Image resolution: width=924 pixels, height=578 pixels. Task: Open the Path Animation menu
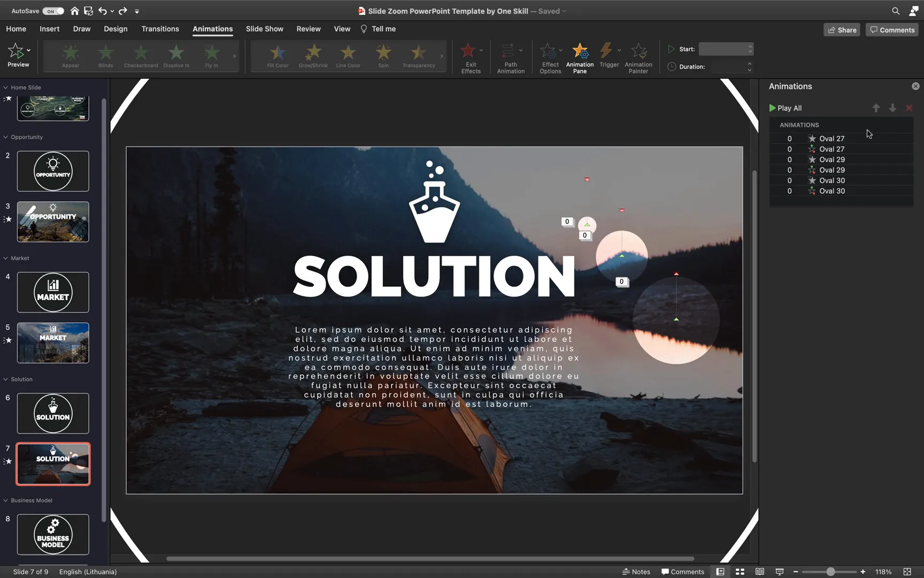pos(511,58)
